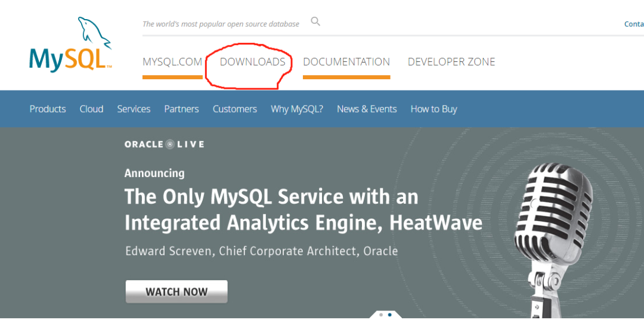Switch to the DOCUMENTATION tab

346,62
